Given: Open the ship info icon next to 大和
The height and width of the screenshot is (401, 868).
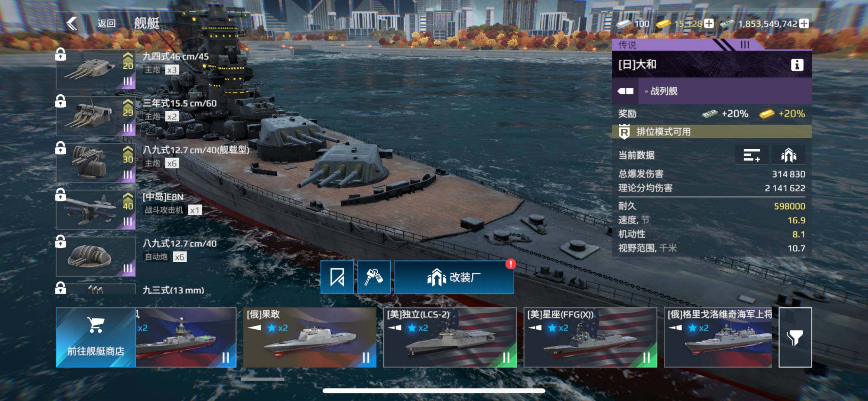Looking at the screenshot, I should (797, 65).
